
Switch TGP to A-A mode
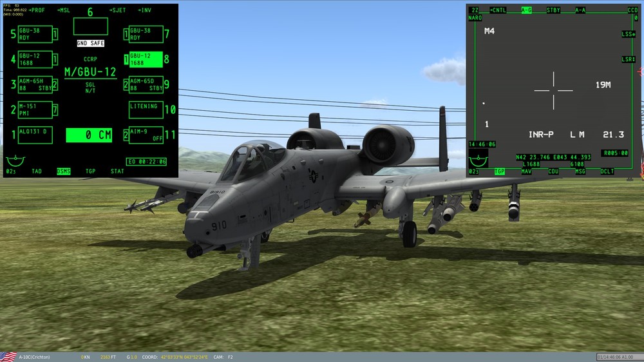tap(580, 10)
